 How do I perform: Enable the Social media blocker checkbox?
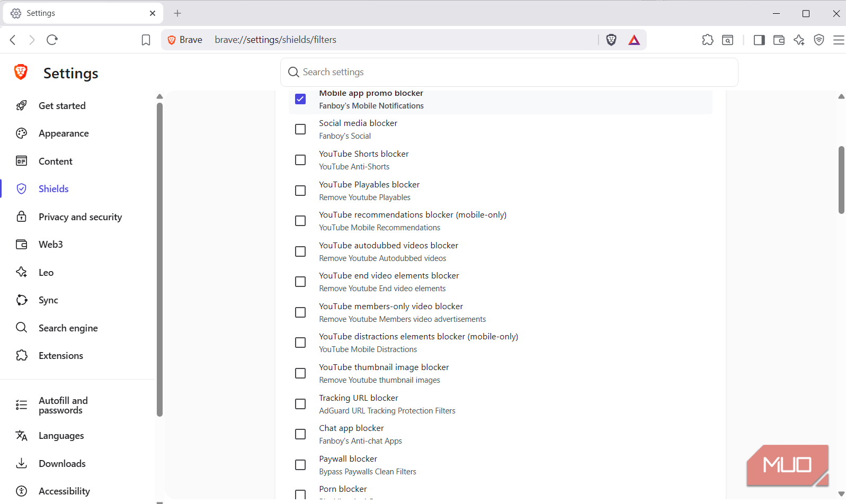[300, 129]
